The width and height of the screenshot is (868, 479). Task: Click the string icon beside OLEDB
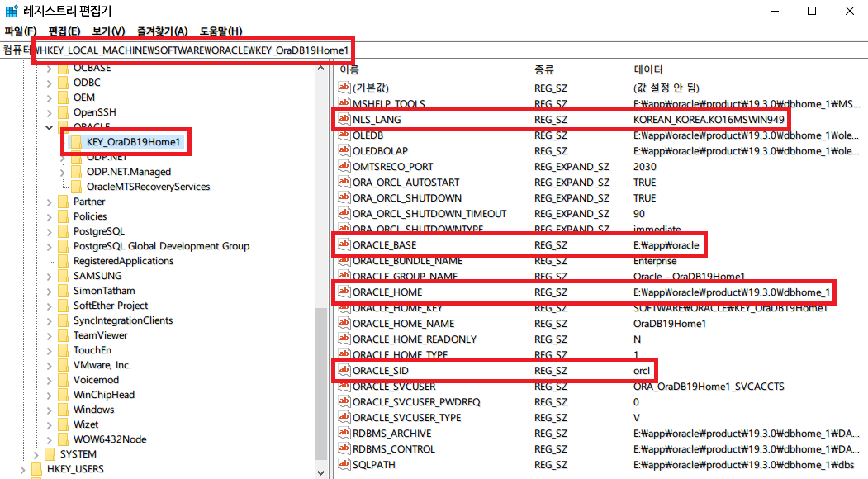point(344,135)
